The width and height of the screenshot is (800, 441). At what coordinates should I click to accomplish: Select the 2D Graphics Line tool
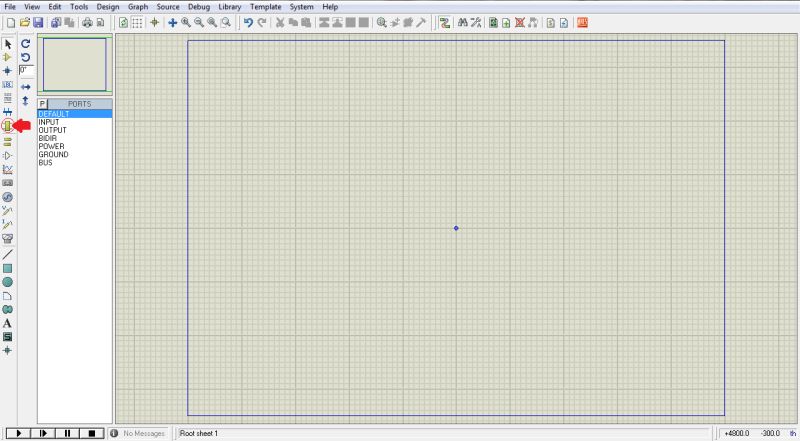8,254
